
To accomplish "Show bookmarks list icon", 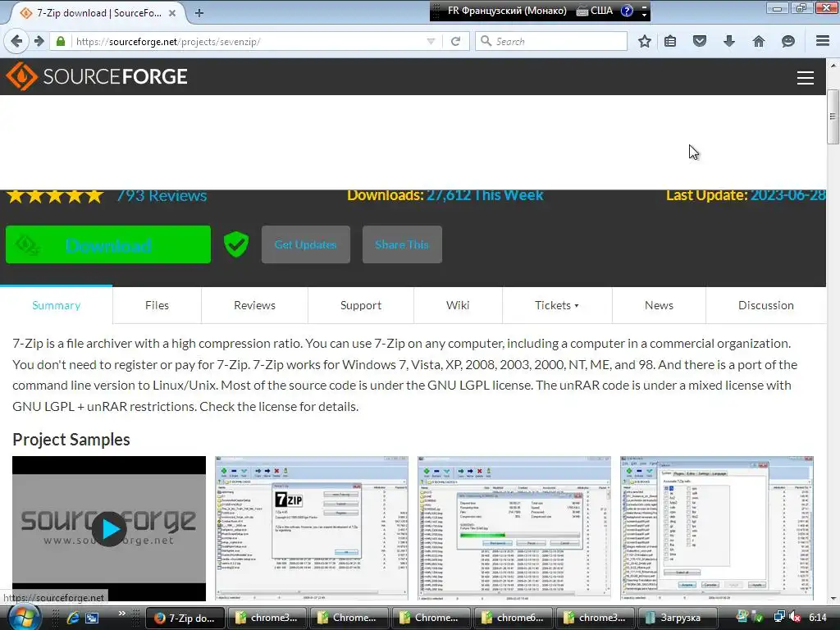I will click(x=670, y=41).
